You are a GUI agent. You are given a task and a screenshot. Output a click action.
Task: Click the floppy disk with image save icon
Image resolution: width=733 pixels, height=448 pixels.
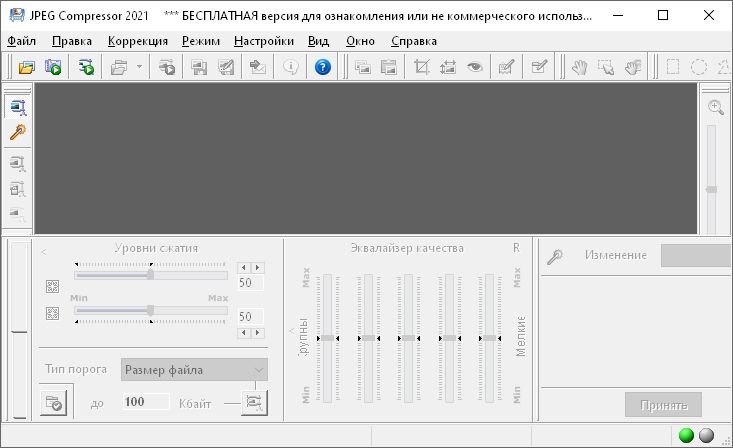point(199,67)
